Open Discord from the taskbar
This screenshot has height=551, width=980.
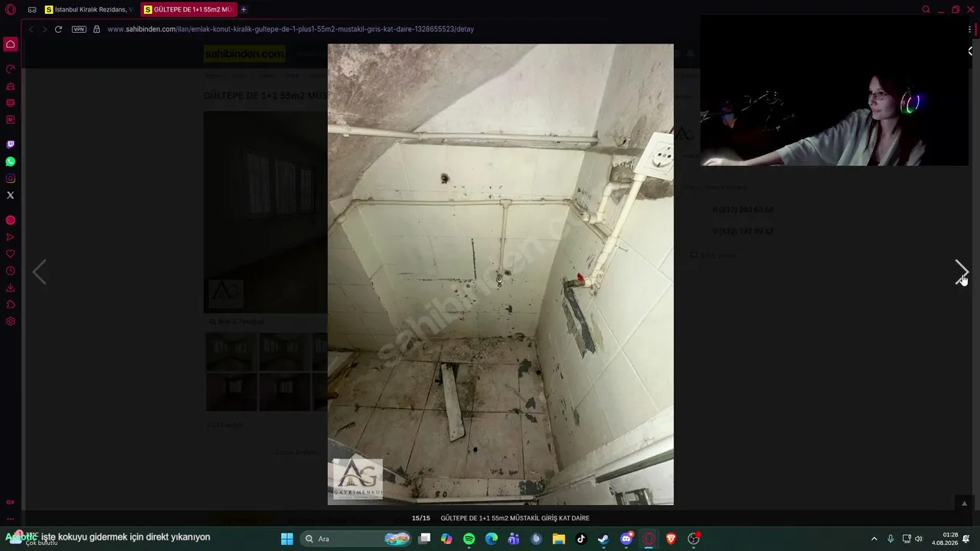(x=626, y=539)
